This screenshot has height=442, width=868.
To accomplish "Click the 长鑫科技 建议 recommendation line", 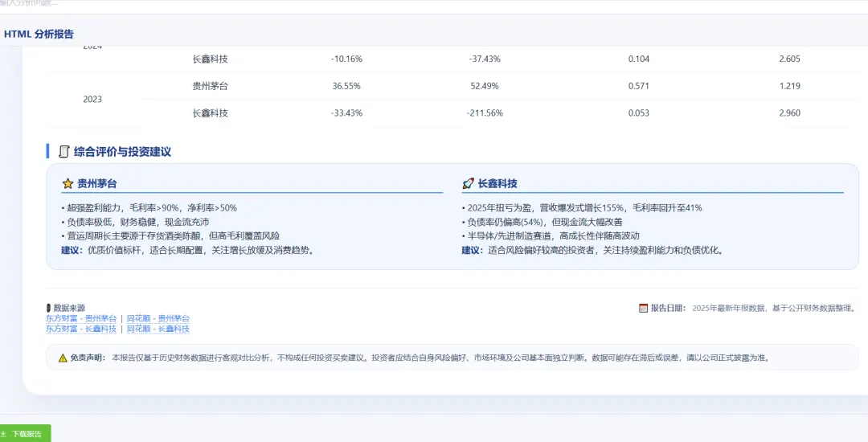I will (593, 250).
